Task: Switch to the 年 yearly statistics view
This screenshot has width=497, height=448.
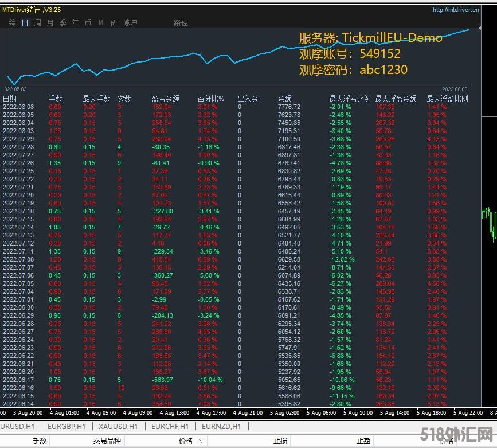Action: [76, 22]
